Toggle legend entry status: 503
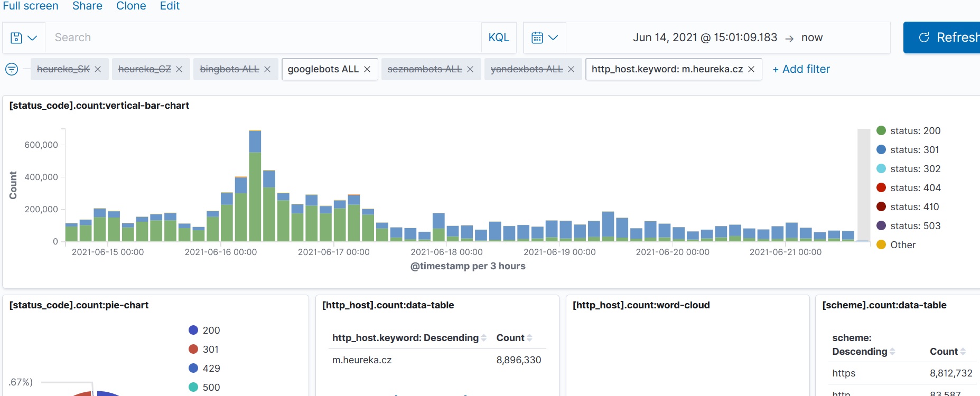 click(x=909, y=225)
